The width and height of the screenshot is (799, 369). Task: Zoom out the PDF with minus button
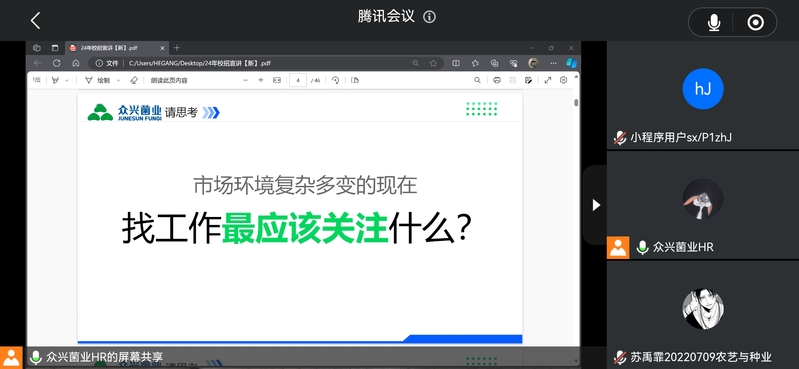245,80
